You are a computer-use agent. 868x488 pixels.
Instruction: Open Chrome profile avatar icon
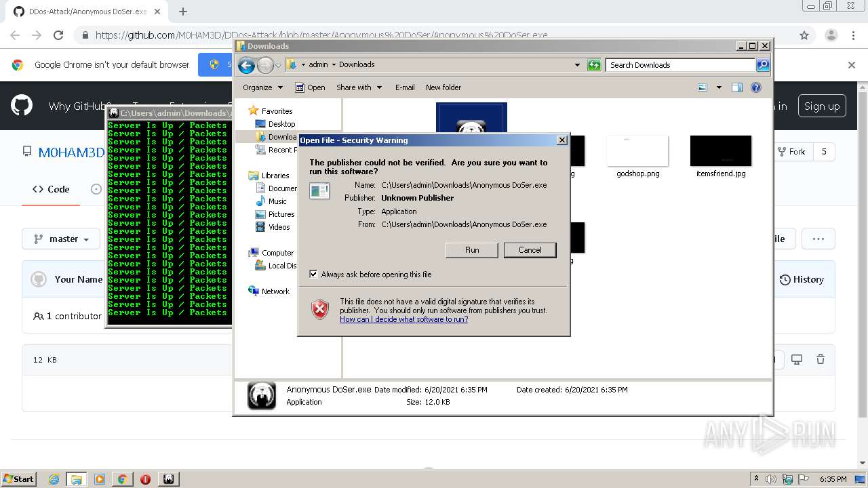pos(831,35)
